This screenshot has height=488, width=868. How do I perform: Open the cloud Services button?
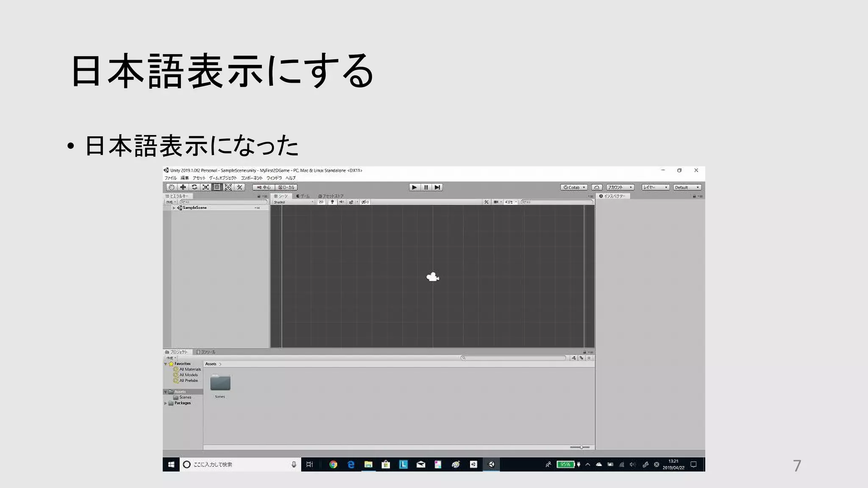coord(597,187)
